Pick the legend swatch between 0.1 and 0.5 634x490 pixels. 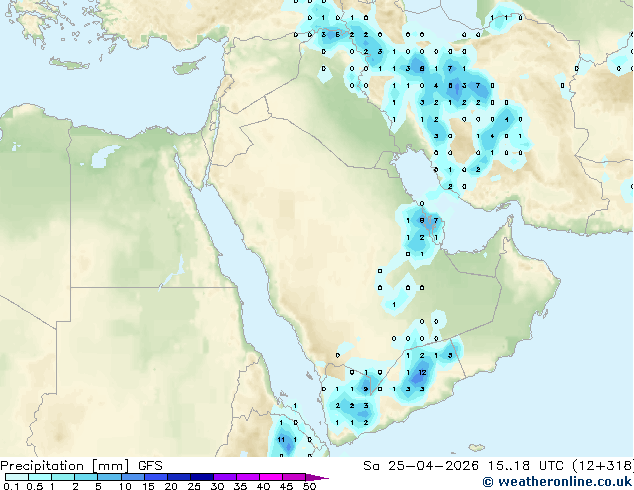point(17,477)
